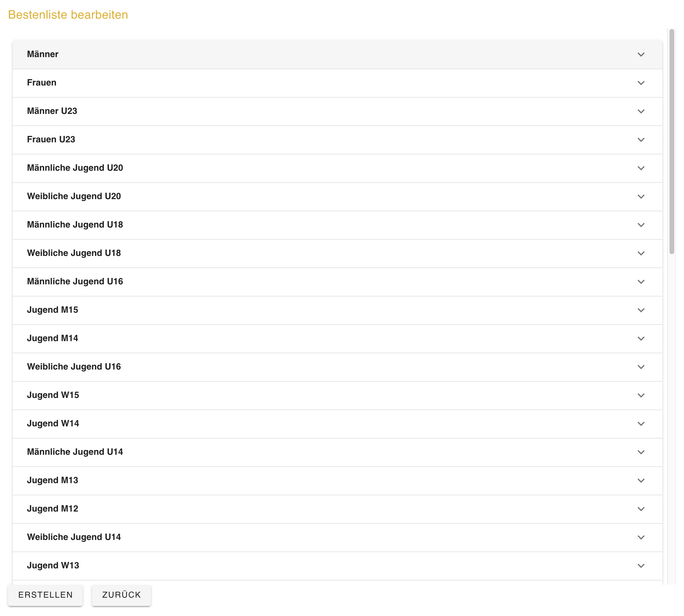Select the Jugend W14 label
The width and height of the screenshot is (684, 616).
tap(53, 424)
